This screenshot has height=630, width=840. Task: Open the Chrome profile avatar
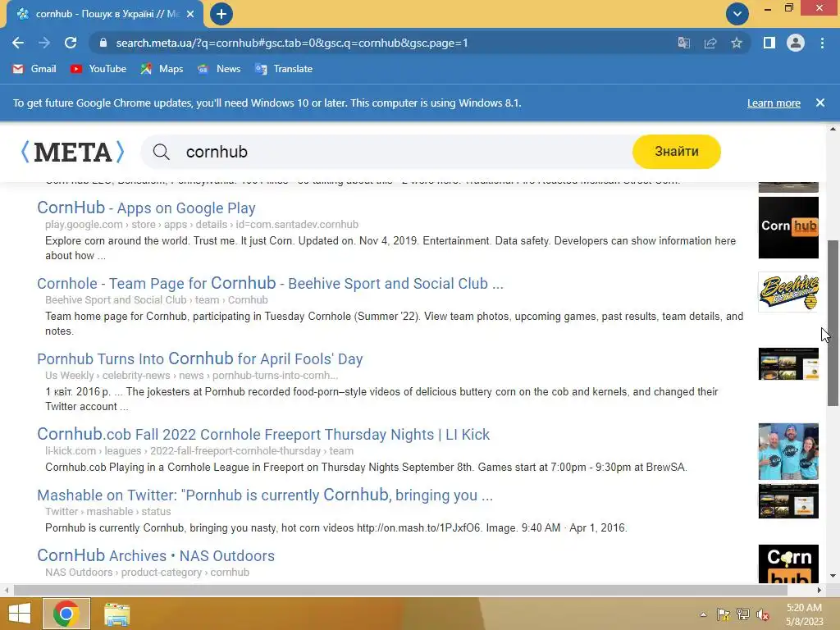tap(796, 43)
